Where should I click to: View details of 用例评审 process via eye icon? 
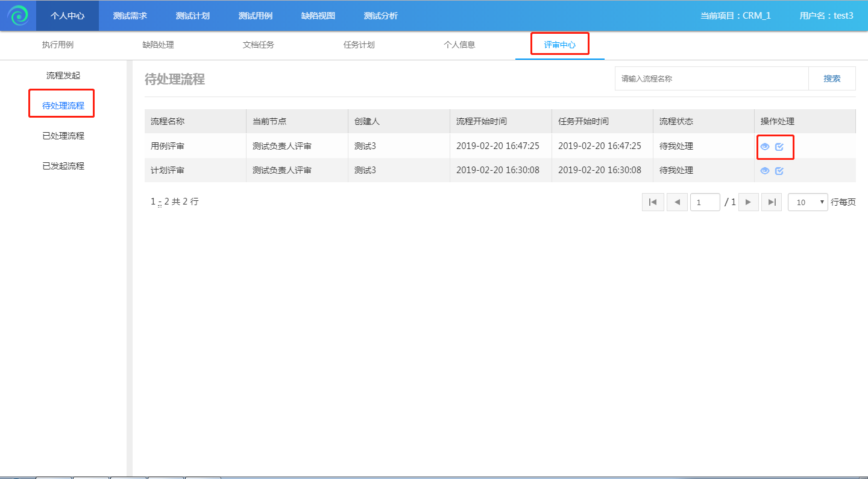(764, 147)
